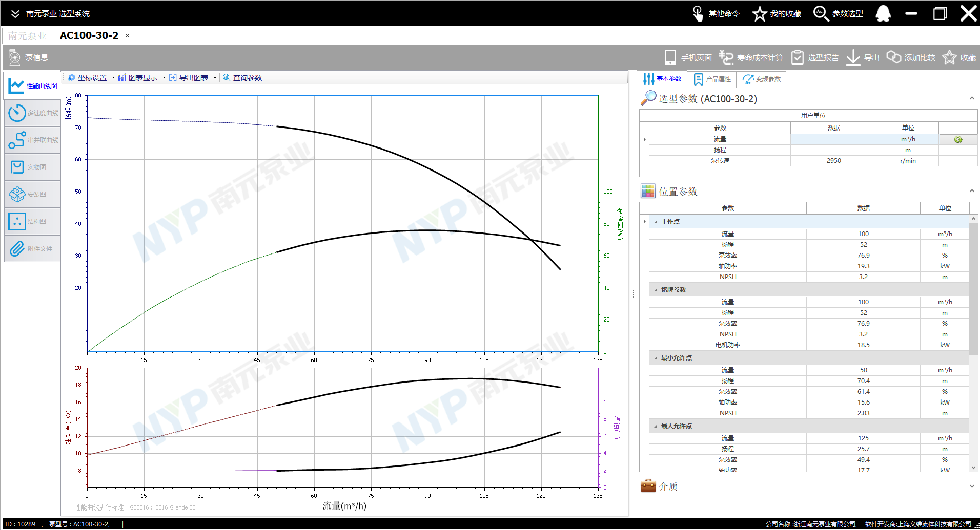The height and width of the screenshot is (530, 980).
Task: Open 参数选型 search
Action: [839, 13]
